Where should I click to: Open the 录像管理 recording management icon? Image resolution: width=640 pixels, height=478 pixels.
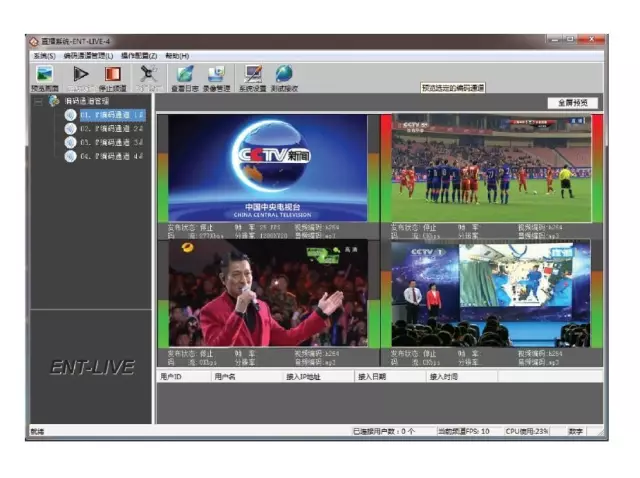(216, 78)
